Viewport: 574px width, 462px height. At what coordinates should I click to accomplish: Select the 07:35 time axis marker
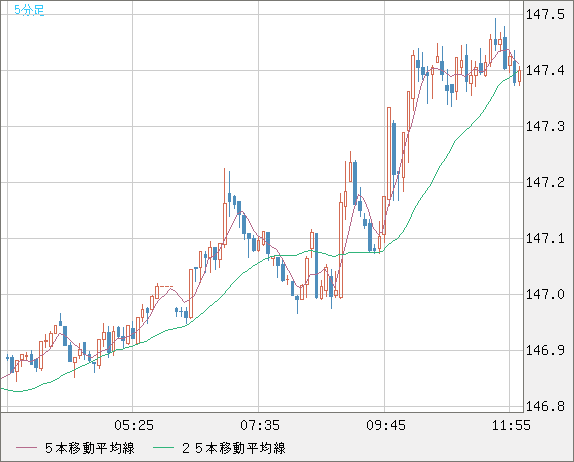(x=260, y=425)
